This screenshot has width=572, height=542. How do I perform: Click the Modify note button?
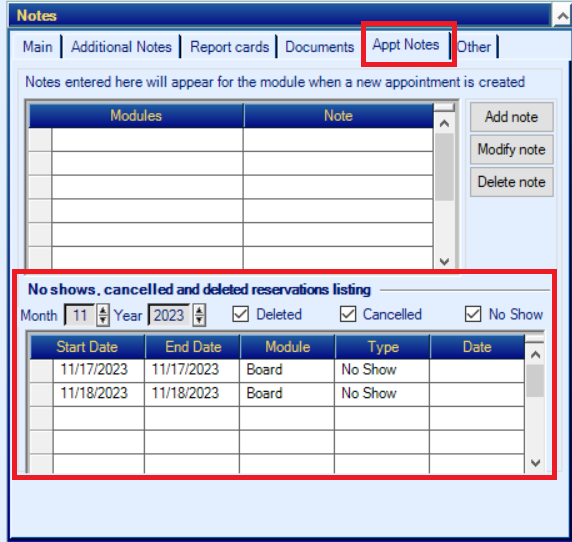pos(511,150)
